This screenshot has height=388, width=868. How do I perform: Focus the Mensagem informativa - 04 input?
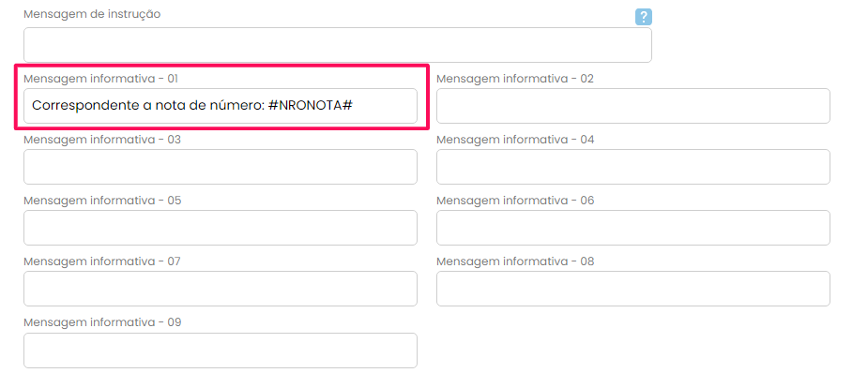coord(633,167)
